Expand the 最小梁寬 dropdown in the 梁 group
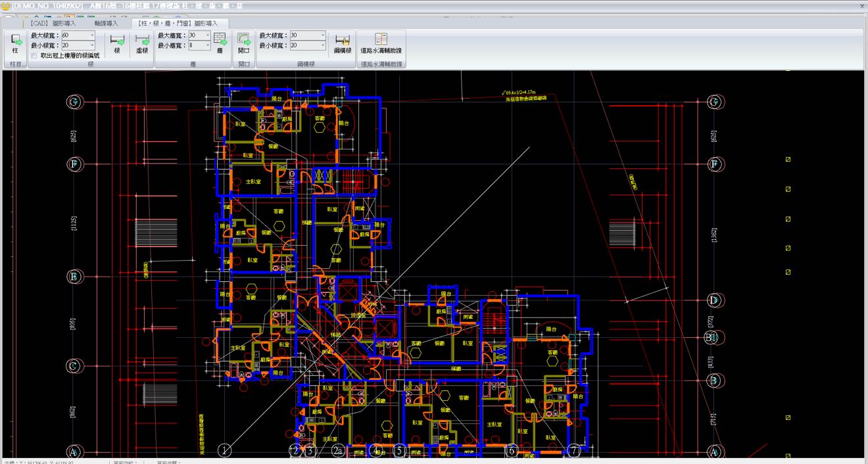This screenshot has width=868, height=464. point(91,46)
